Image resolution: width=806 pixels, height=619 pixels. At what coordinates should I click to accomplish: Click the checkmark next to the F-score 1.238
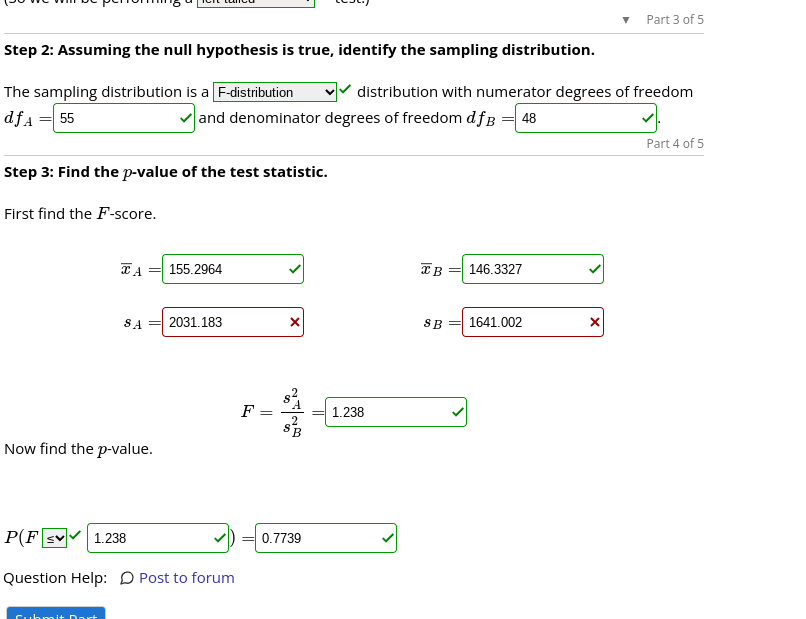click(455, 411)
